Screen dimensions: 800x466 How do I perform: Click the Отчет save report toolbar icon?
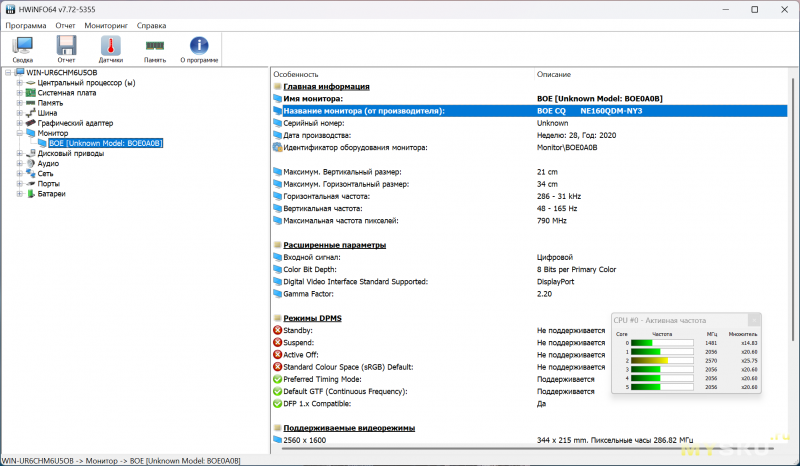click(66, 49)
